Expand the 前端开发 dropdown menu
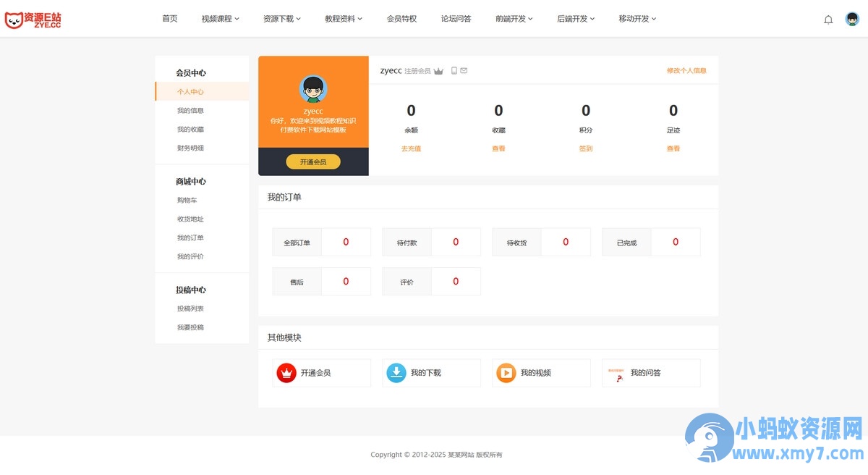Image resolution: width=868 pixels, height=475 pixels. tap(514, 19)
